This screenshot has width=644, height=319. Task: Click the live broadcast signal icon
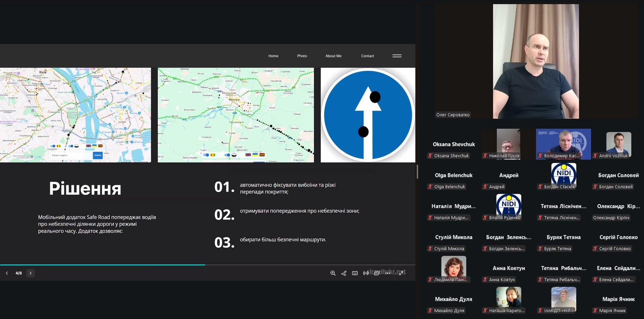pyautogui.click(x=366, y=273)
